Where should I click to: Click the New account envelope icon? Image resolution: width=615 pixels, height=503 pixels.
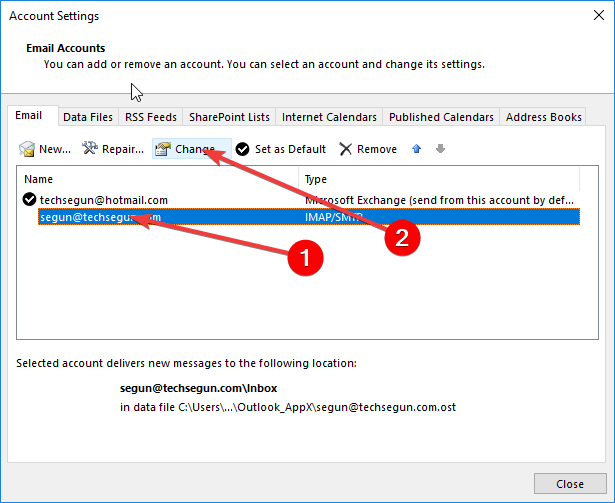27,149
